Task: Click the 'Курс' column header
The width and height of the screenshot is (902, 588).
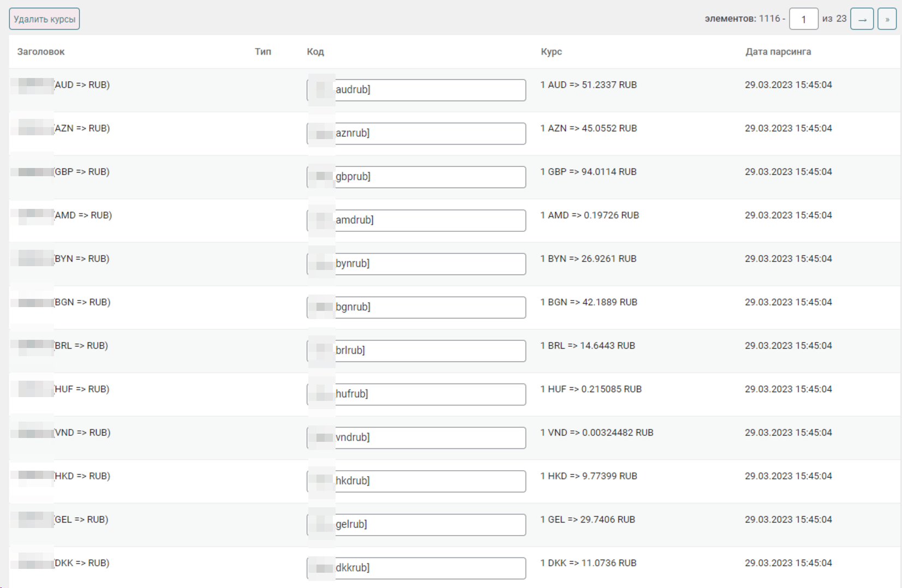Action: [x=551, y=52]
